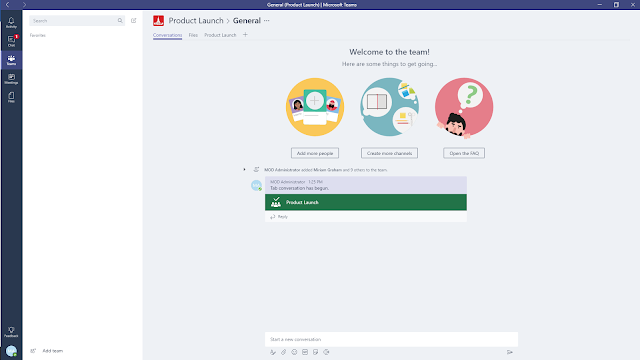Switch to the Files tab
Image resolution: width=640 pixels, height=360 pixels.
click(x=193, y=35)
